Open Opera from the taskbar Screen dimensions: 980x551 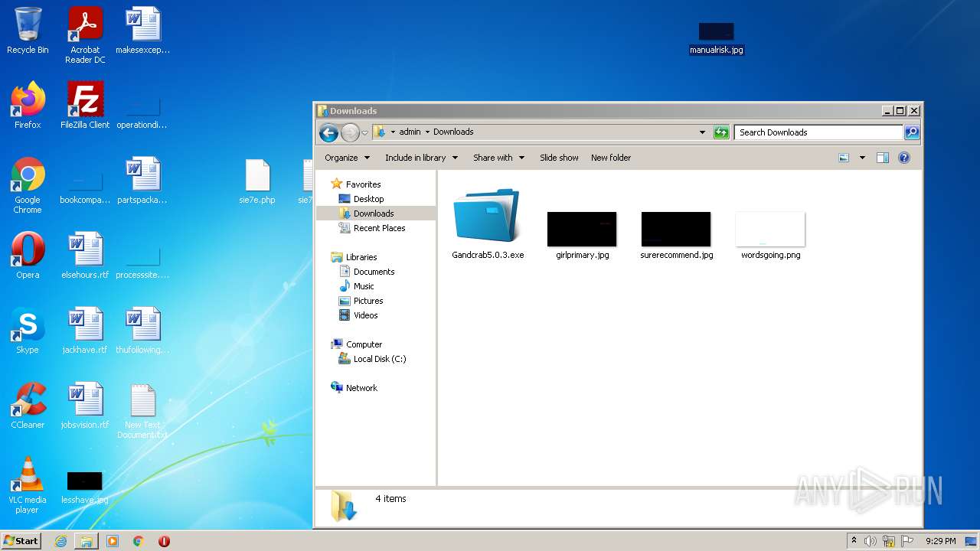click(164, 541)
